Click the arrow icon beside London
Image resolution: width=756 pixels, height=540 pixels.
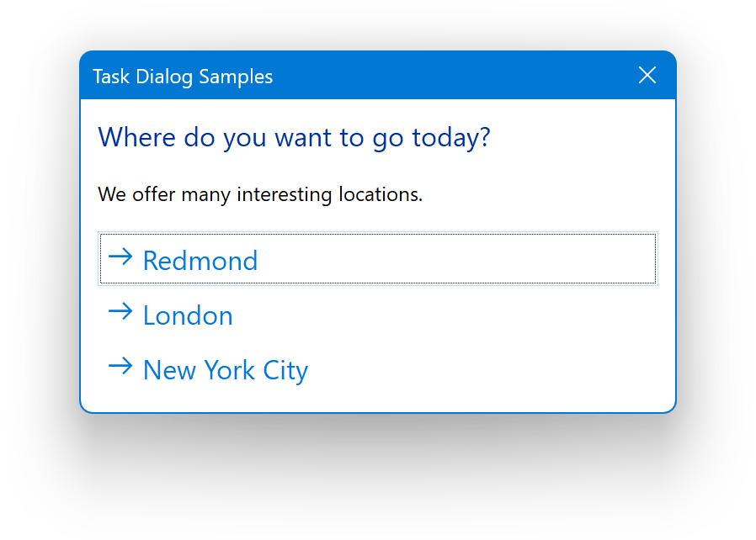121,311
